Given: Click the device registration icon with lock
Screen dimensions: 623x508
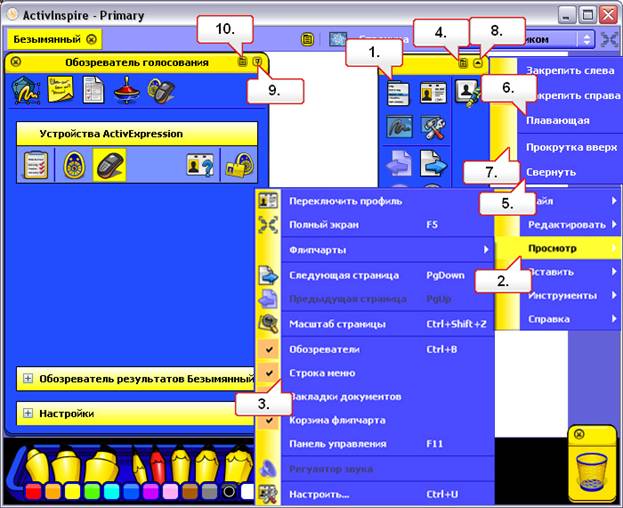Looking at the screenshot, I should coord(240,165).
